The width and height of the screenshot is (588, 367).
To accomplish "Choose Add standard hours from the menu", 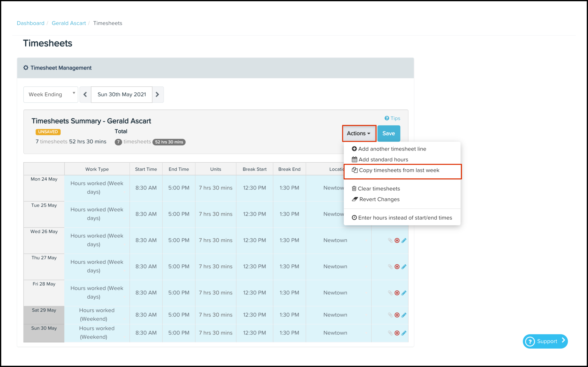I will [x=383, y=160].
